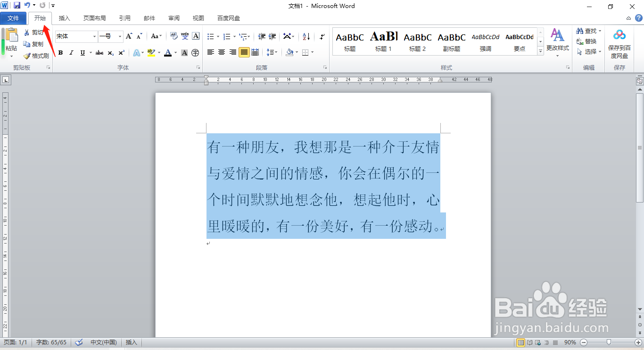The height and width of the screenshot is (350, 644).
Task: Open the File (文件) tab
Action: 13,18
